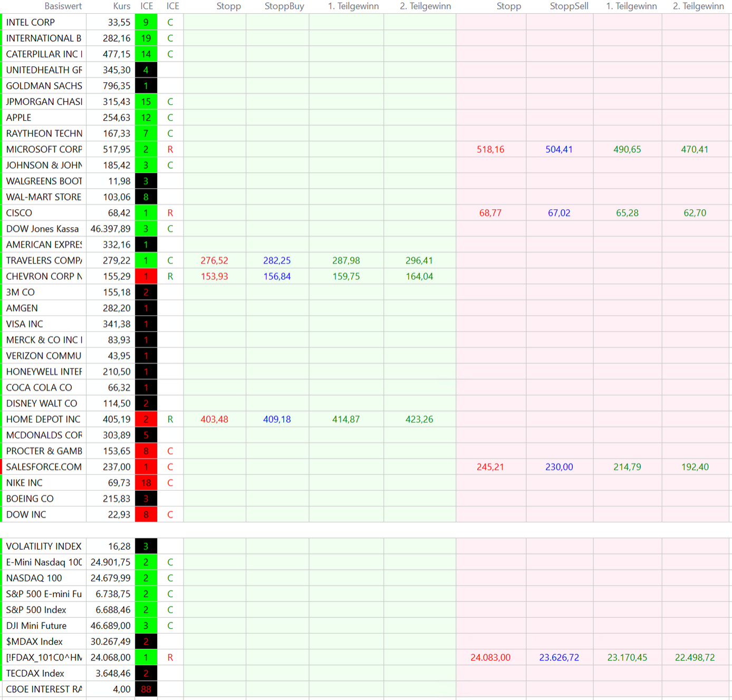The width and height of the screenshot is (732, 700).
Task: Select the StoppSell column header
Action: point(569,6)
